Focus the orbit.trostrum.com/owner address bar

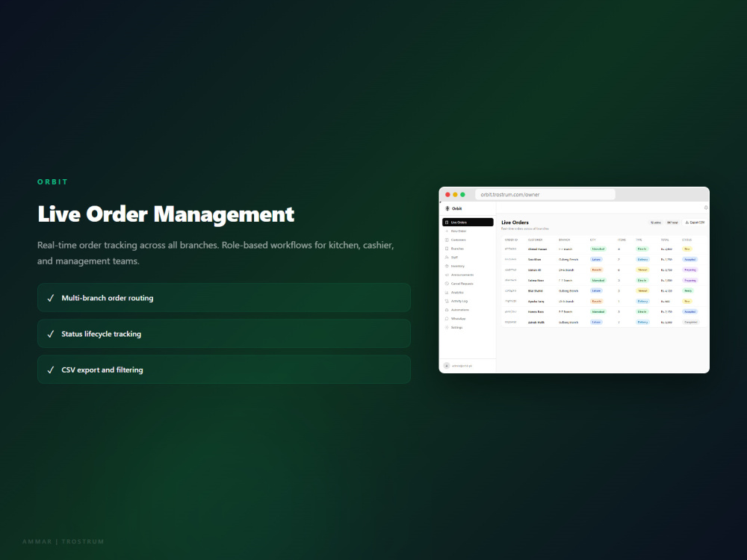(545, 194)
